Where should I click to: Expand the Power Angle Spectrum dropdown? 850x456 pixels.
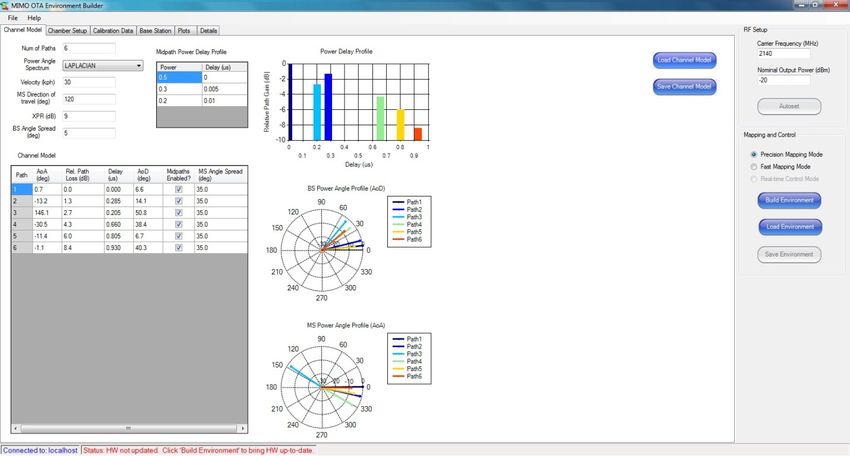(x=139, y=66)
